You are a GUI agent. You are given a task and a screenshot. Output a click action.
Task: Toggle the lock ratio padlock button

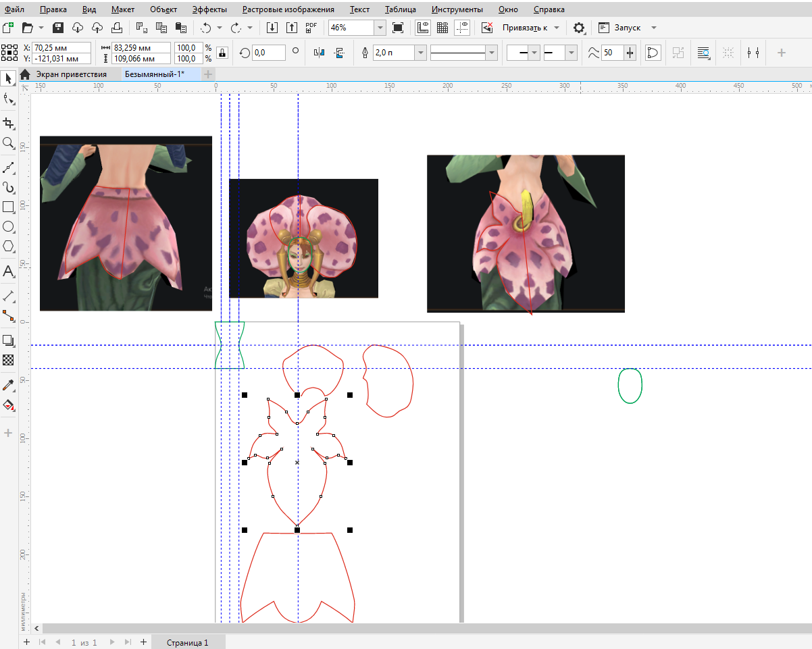click(222, 53)
